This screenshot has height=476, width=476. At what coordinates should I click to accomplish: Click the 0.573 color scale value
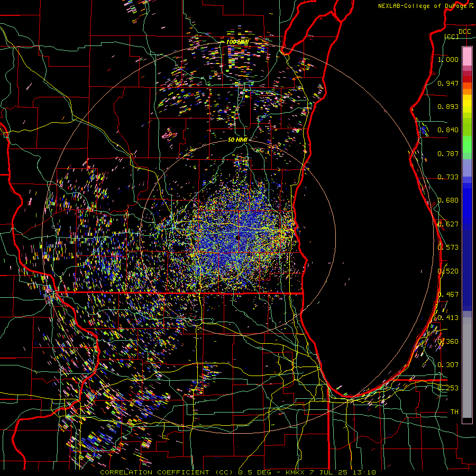click(448, 247)
